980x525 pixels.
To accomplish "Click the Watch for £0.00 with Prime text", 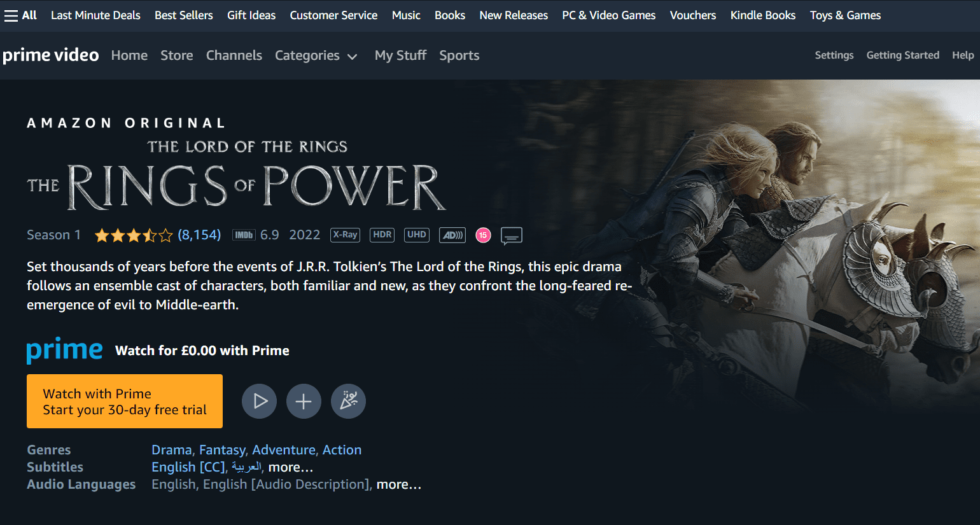I will (202, 351).
